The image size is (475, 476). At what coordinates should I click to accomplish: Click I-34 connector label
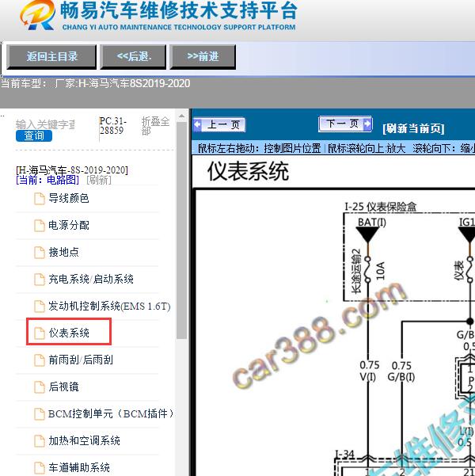[x=344, y=455]
